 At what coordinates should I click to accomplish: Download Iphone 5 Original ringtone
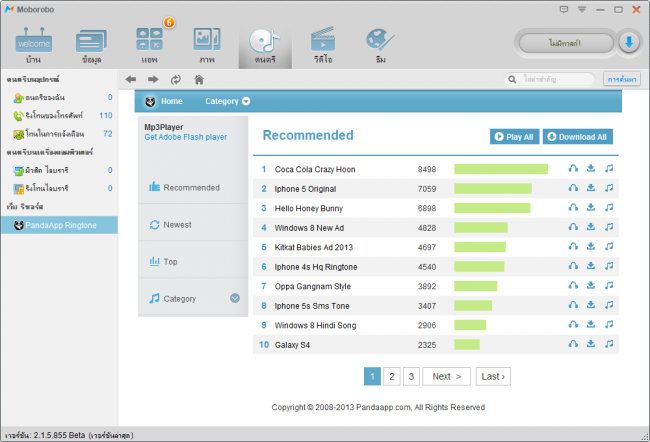[x=591, y=187]
